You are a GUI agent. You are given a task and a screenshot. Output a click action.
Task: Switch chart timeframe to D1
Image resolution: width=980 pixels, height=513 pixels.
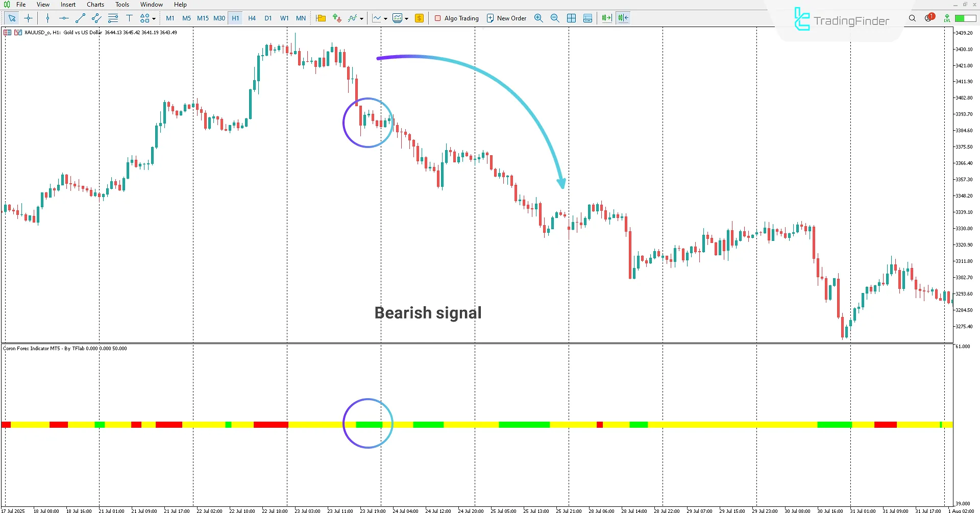pyautogui.click(x=268, y=18)
